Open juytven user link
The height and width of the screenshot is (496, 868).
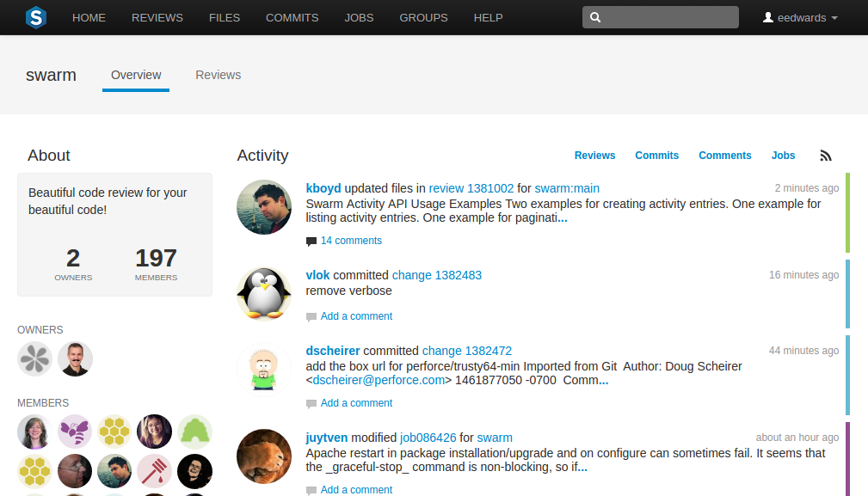327,438
